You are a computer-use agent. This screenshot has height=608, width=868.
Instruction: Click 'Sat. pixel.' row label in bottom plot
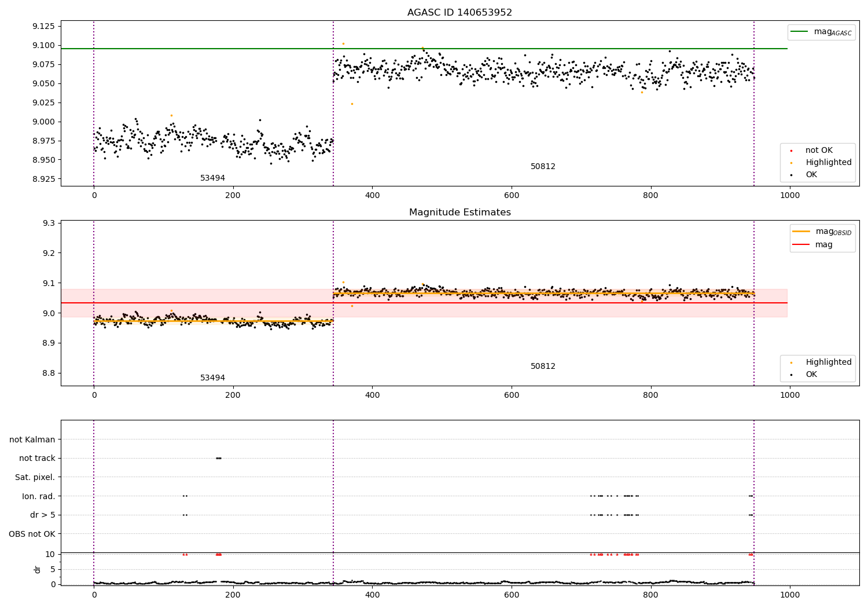(x=35, y=477)
